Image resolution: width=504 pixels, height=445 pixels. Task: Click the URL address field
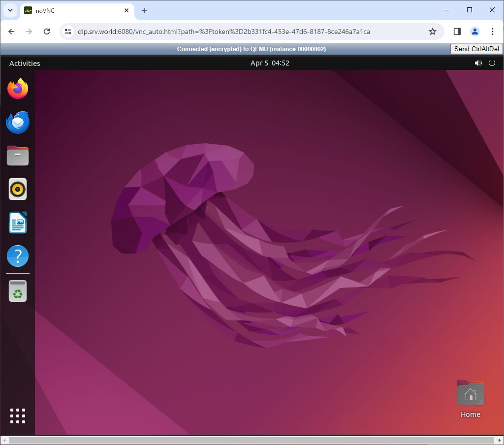(224, 32)
